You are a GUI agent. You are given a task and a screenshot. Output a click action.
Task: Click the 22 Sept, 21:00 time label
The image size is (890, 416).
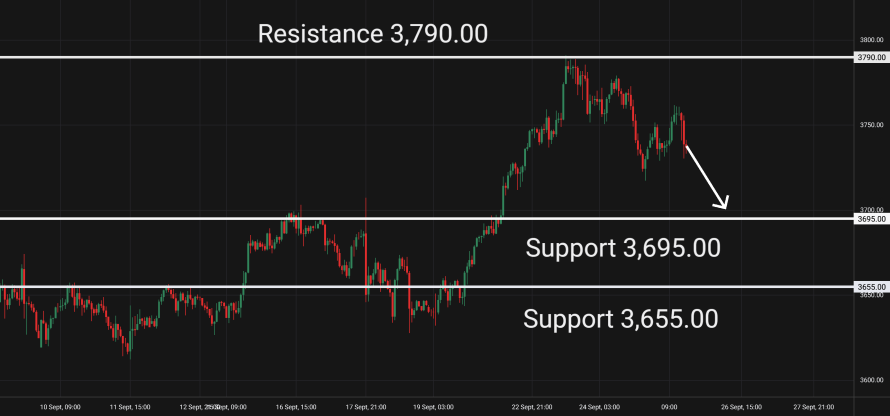(532, 406)
